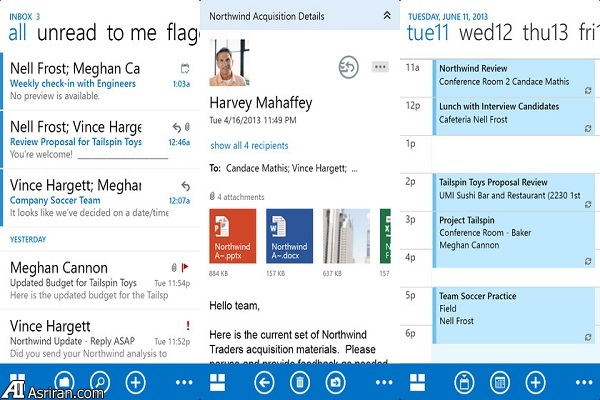Expand the calendar toolbar's three-dot menu
The width and height of the screenshot is (600, 400).
click(578, 382)
